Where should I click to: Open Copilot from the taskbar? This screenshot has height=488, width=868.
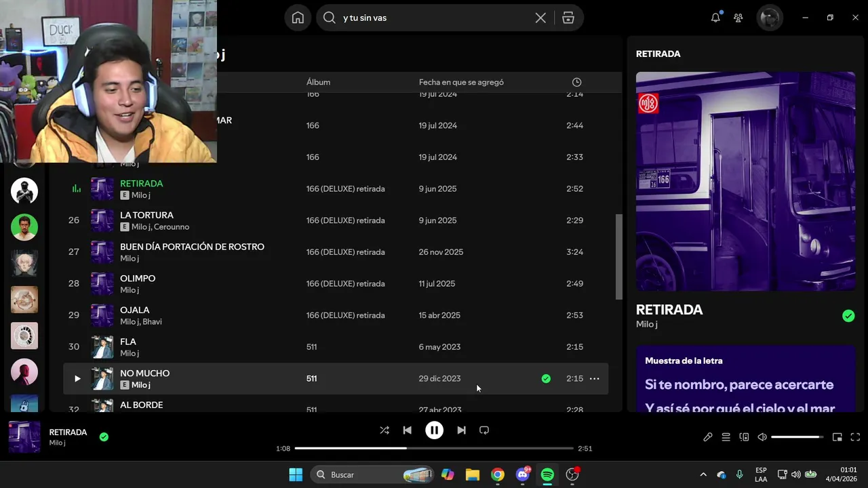click(x=448, y=474)
